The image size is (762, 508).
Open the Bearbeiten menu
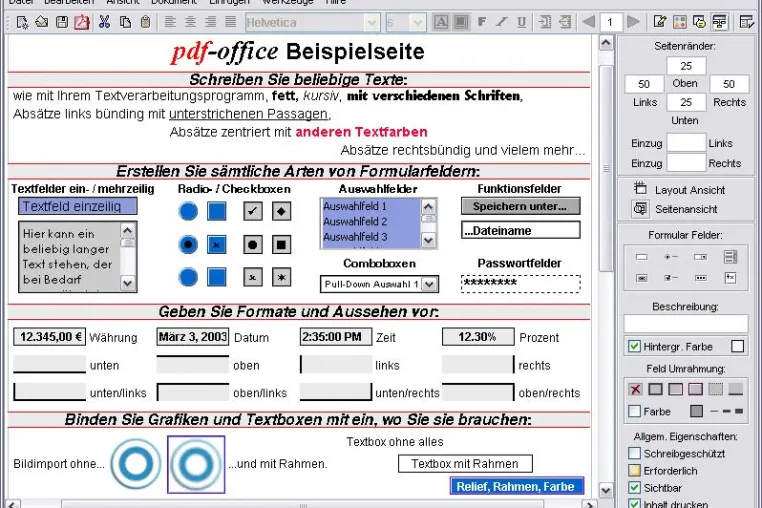click(69, 2)
